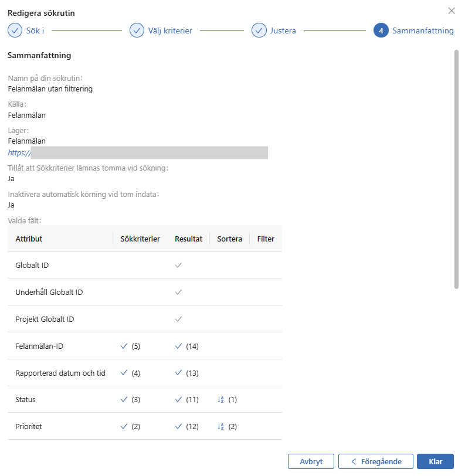The width and height of the screenshot is (465, 476).
Task: Click Resultat checkmark for Globalt ID
Action: [x=179, y=266]
